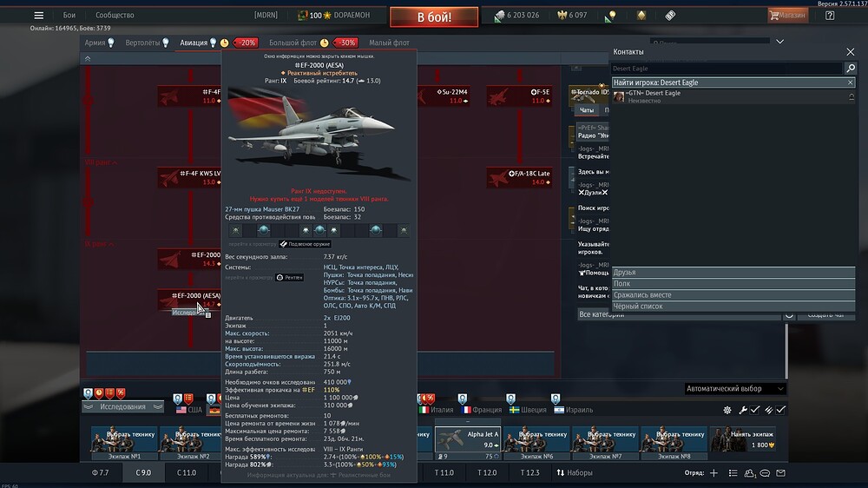This screenshot has height=488, width=868.
Task: Select the США nation
Action: click(189, 410)
